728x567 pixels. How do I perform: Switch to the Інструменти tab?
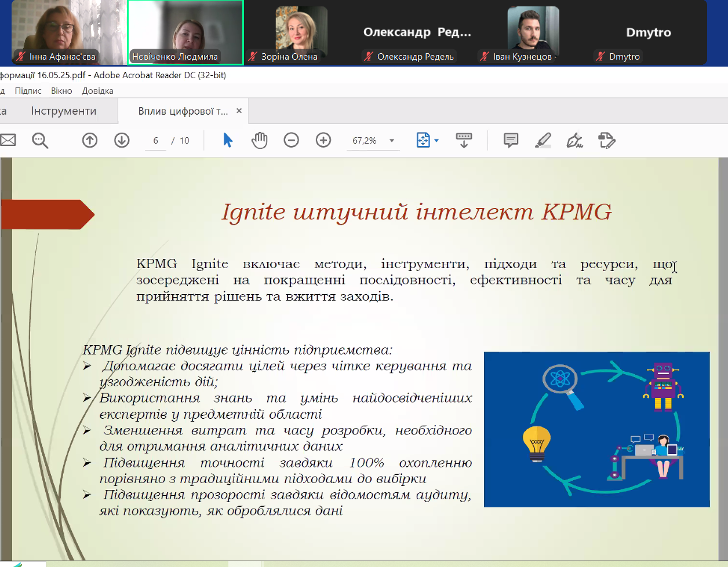click(64, 111)
